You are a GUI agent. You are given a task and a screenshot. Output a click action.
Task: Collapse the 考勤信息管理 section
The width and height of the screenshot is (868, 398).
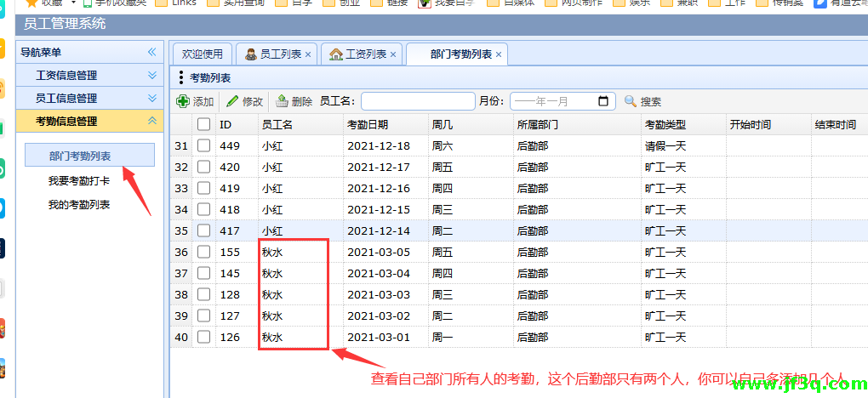click(152, 122)
